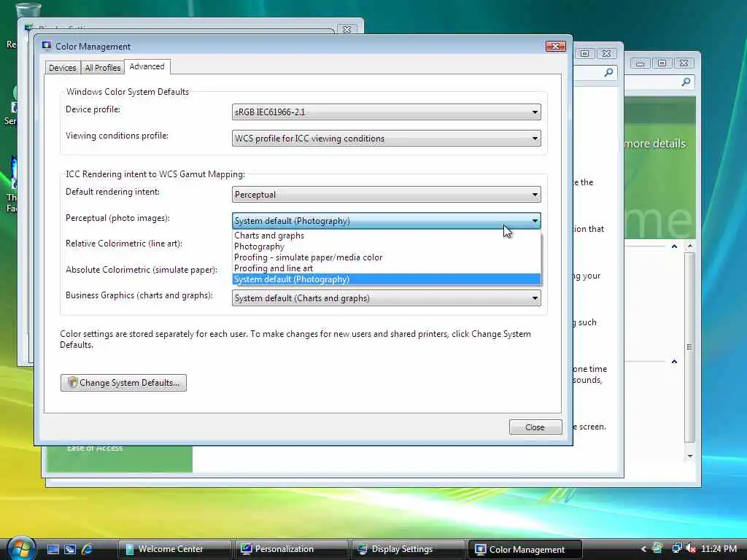The image size is (747, 560).
Task: Click Recycle Bin desktop icon
Action: [28, 9]
